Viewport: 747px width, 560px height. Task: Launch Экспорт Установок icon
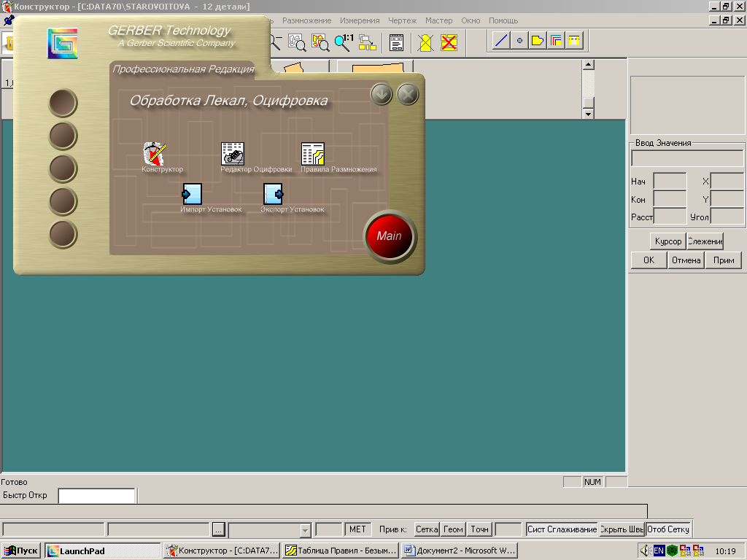click(273, 194)
